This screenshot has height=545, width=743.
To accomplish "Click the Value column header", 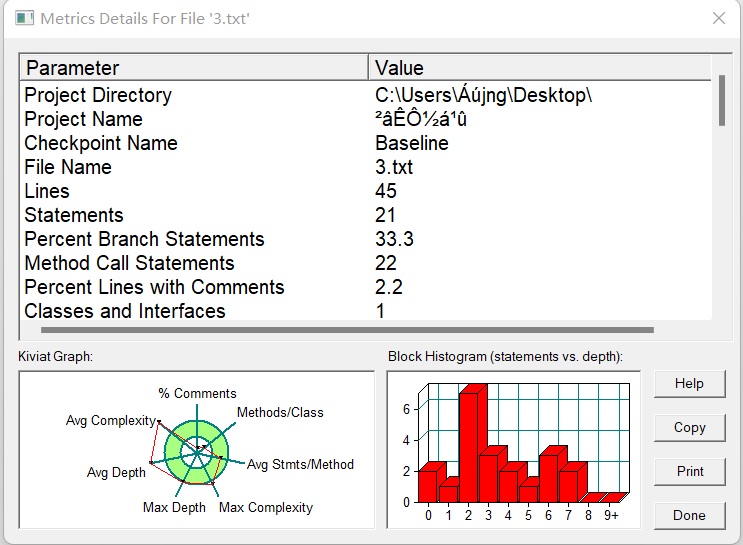I will [540, 68].
